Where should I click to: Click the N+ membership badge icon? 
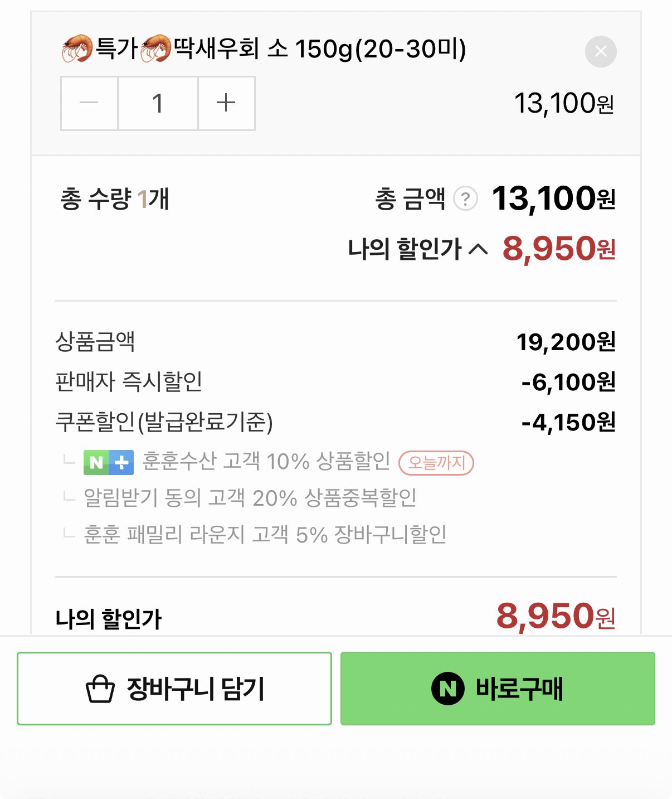(x=109, y=463)
